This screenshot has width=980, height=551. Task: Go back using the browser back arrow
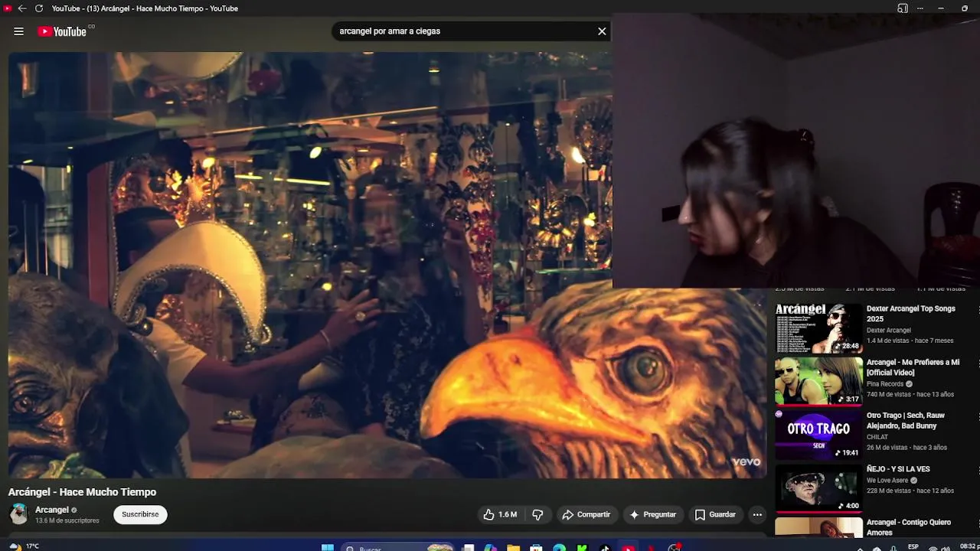pyautogui.click(x=22, y=8)
